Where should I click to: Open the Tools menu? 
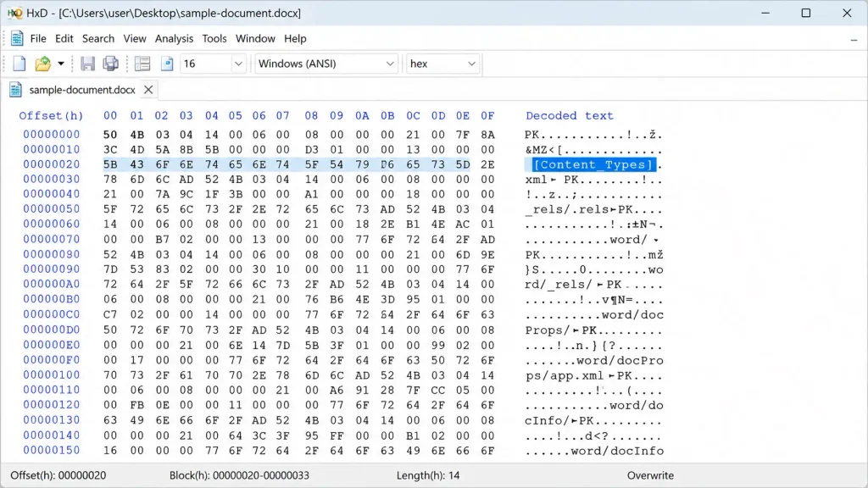[x=214, y=39]
